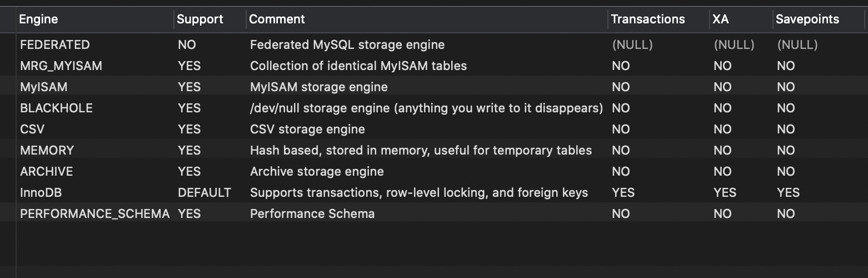Image resolution: width=868 pixels, height=278 pixels.
Task: Click the Support column header
Action: [209, 19]
